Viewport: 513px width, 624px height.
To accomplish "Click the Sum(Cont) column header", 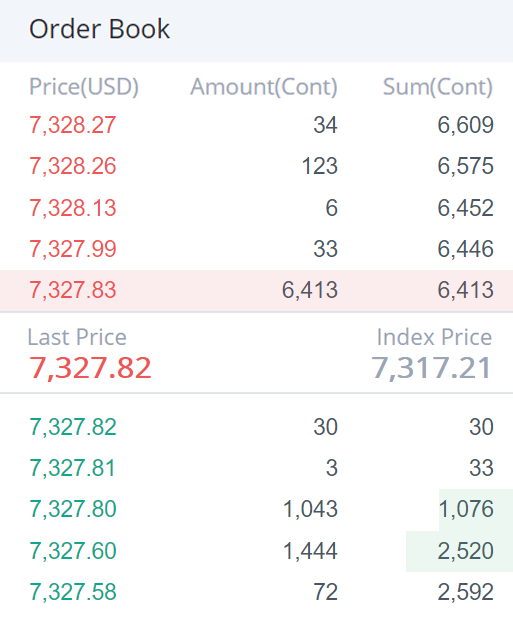I will (438, 87).
